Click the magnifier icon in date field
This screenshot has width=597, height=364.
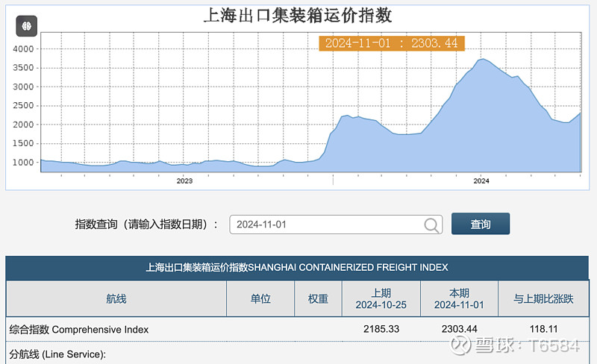431,225
